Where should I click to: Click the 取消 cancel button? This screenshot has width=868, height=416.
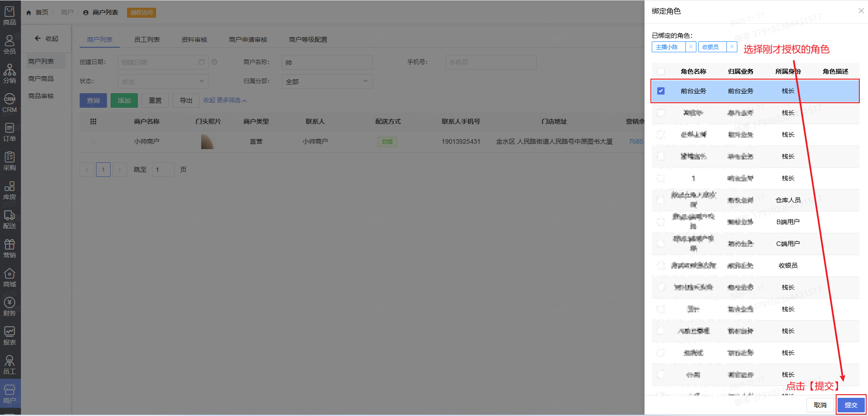pyautogui.click(x=820, y=405)
